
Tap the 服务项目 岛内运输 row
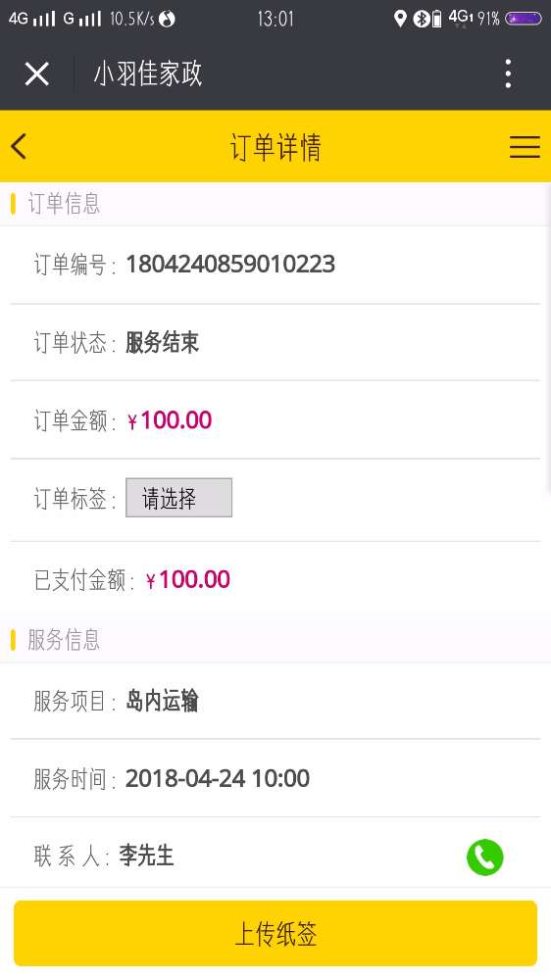(x=275, y=701)
